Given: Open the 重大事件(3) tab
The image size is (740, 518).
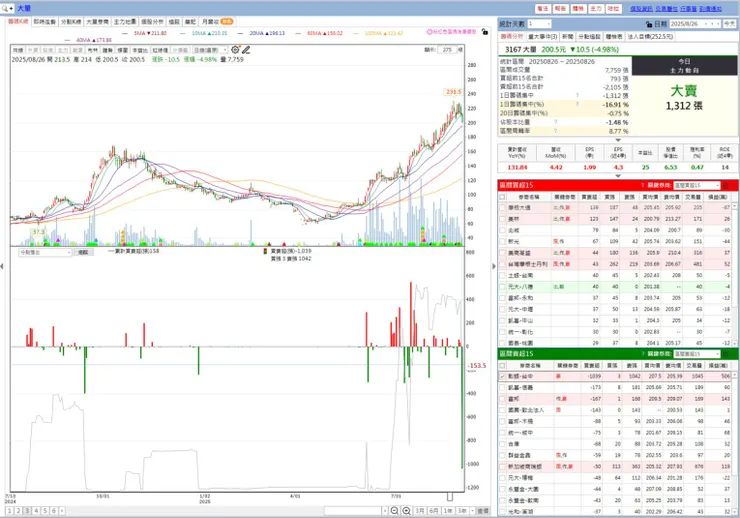Looking at the screenshot, I should pos(543,36).
